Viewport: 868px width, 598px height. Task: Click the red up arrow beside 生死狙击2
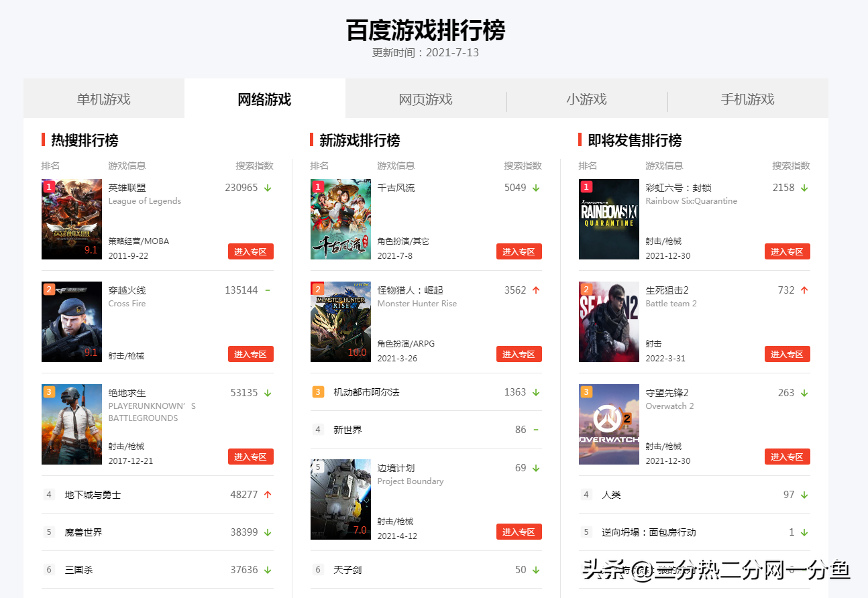[804, 290]
